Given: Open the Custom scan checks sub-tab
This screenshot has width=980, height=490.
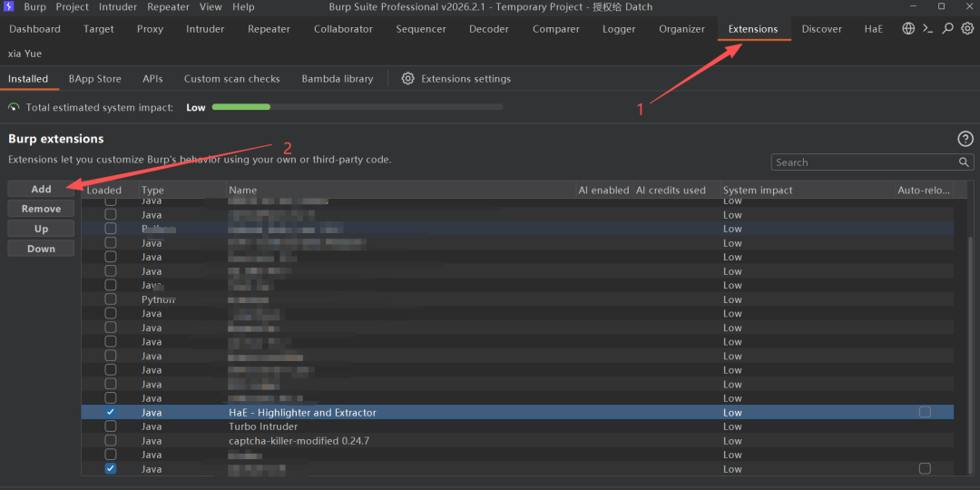Looking at the screenshot, I should tap(232, 79).
